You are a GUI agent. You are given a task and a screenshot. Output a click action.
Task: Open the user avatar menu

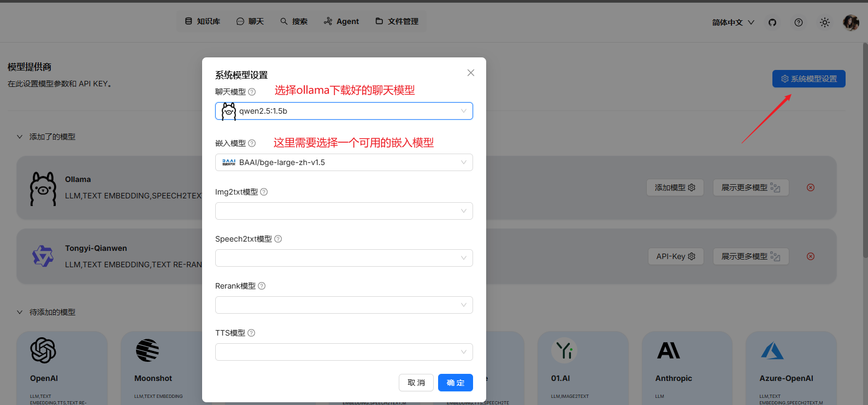click(x=851, y=22)
